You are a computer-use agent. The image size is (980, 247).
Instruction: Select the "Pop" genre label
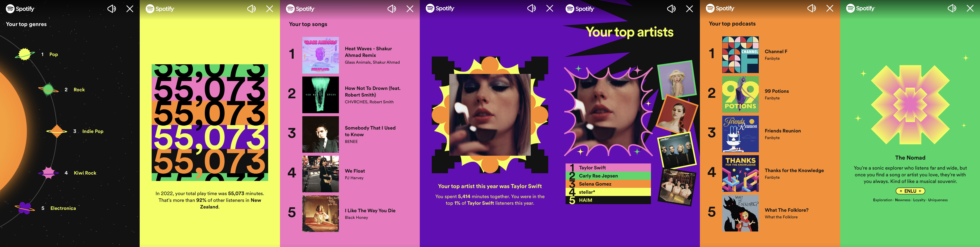tap(54, 55)
